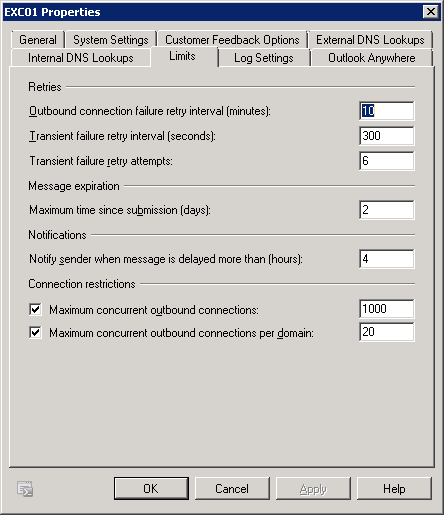The width and height of the screenshot is (444, 515).
Task: Click the transient failure retry attempts field
Action: [387, 161]
